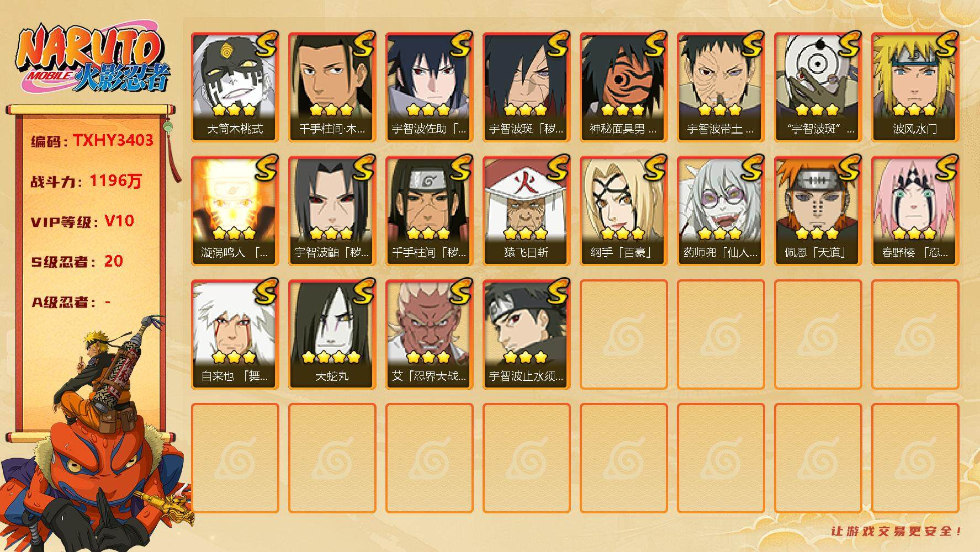Click the first empty slot beside 宇智波止水

tap(623, 335)
